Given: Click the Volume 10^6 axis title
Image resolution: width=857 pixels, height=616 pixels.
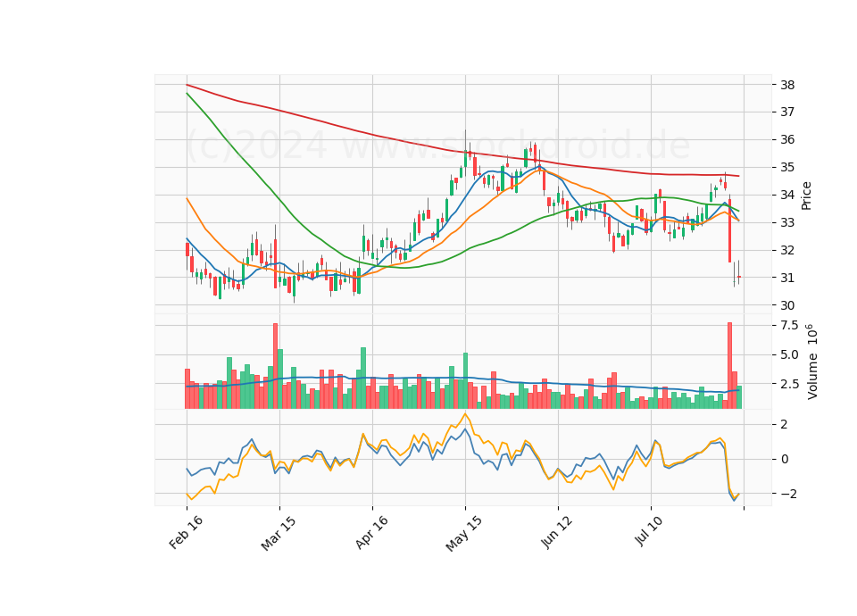Looking at the screenshot, I should click(811, 362).
